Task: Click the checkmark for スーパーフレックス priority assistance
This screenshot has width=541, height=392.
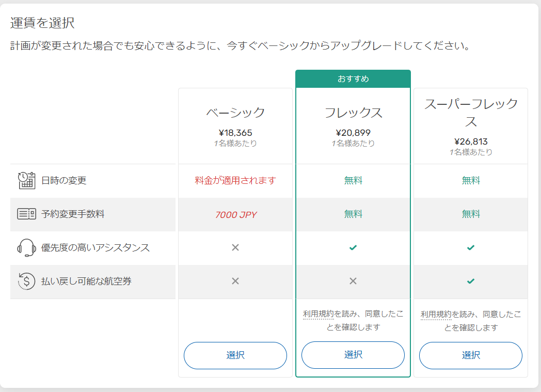Action: click(x=471, y=248)
